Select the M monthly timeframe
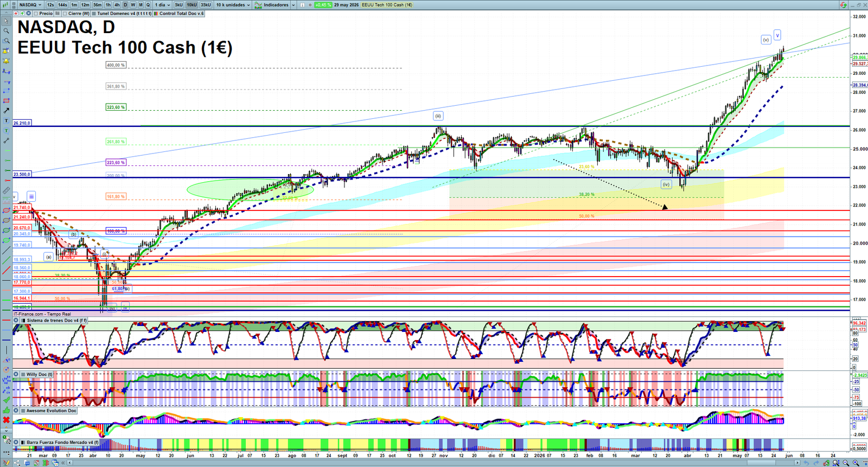The height and width of the screenshot is (467, 868). 141,5
